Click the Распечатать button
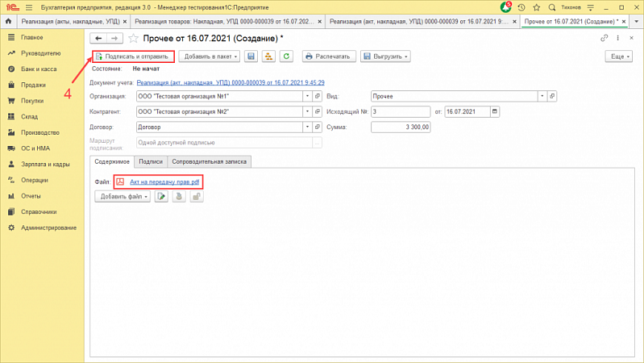The height and width of the screenshot is (363, 644). tap(329, 56)
